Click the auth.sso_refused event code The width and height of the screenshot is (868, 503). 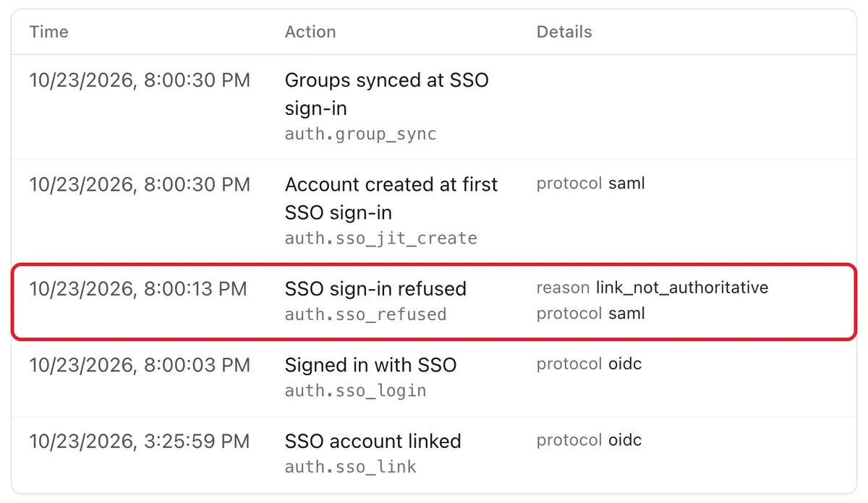click(x=366, y=314)
